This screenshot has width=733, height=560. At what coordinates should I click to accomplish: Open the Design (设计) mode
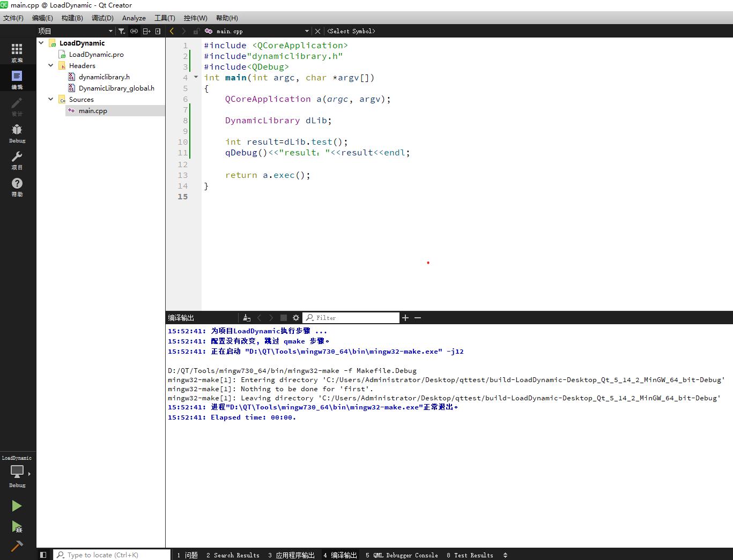[x=17, y=106]
